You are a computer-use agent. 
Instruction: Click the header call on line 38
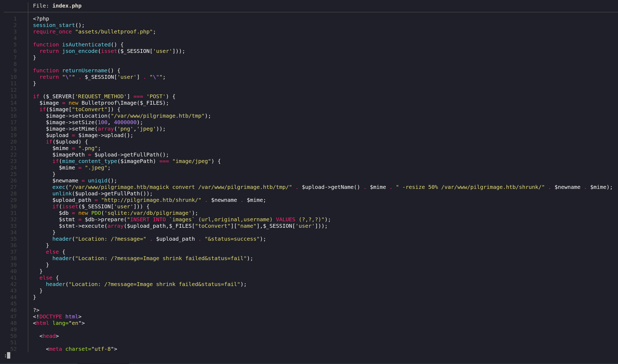click(62, 258)
